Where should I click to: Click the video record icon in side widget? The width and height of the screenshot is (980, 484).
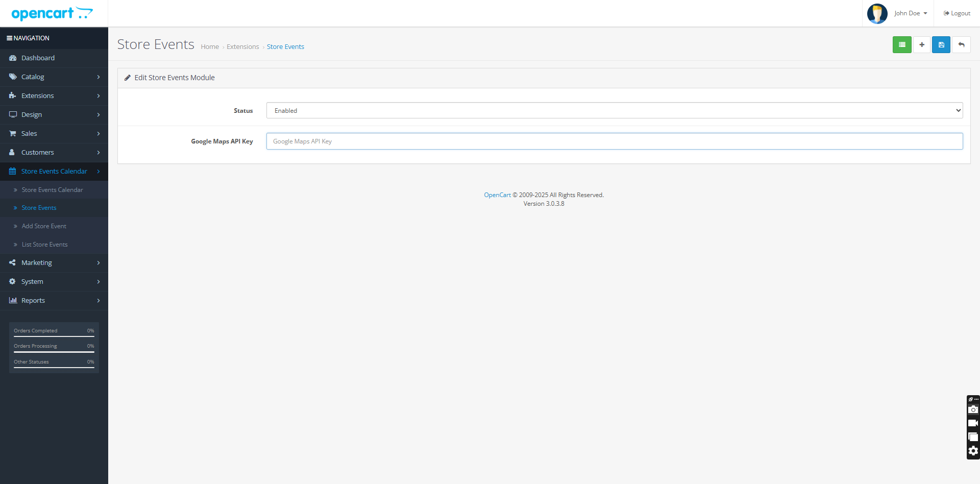click(x=973, y=423)
